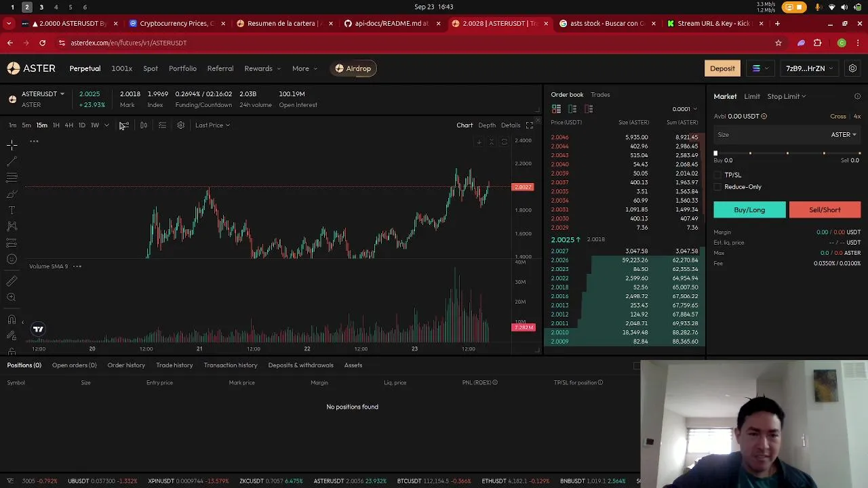Viewport: 868px width, 488px height.
Task: Expand more timeframes dropdown arrow
Action: pyautogui.click(x=106, y=125)
